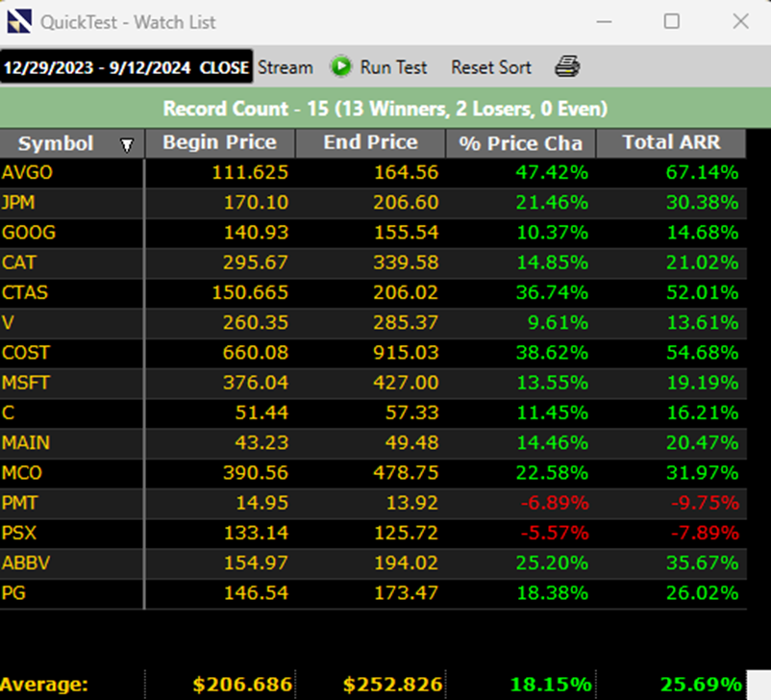Click the QuickTest app logo icon
The width and height of the screenshot is (771, 700).
pos(19,21)
